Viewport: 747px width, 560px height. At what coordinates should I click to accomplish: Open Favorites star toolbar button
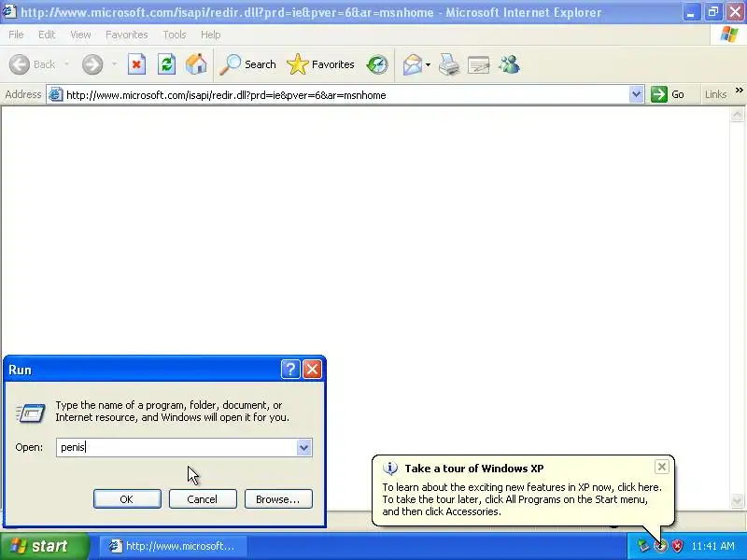(x=320, y=64)
